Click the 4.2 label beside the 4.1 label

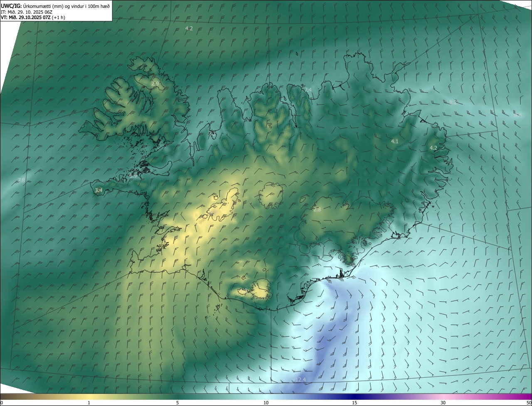[x=433, y=148]
